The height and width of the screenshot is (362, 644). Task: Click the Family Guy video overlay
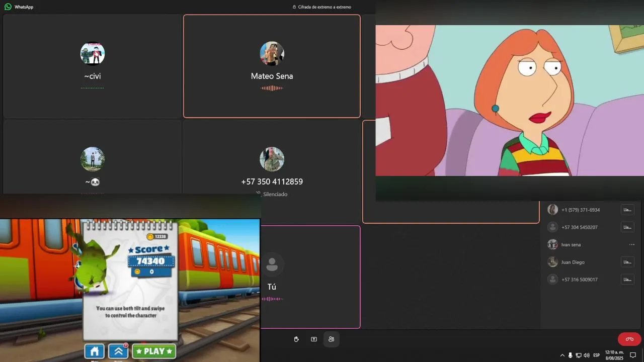coord(510,101)
